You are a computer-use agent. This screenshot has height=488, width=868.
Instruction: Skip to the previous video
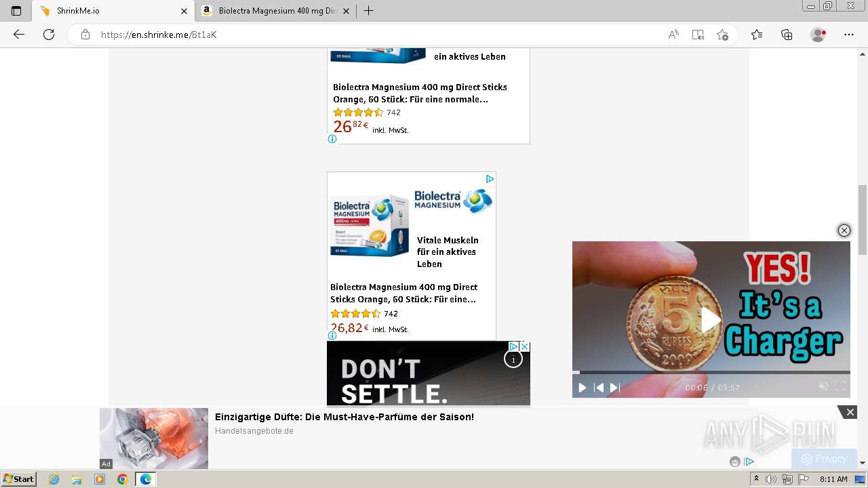(599, 388)
